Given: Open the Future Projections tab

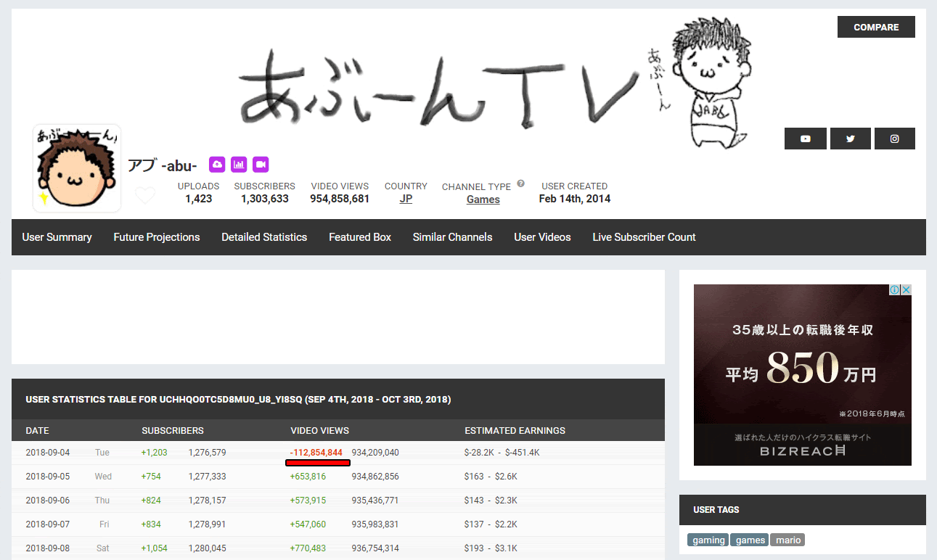Looking at the screenshot, I should pyautogui.click(x=157, y=237).
